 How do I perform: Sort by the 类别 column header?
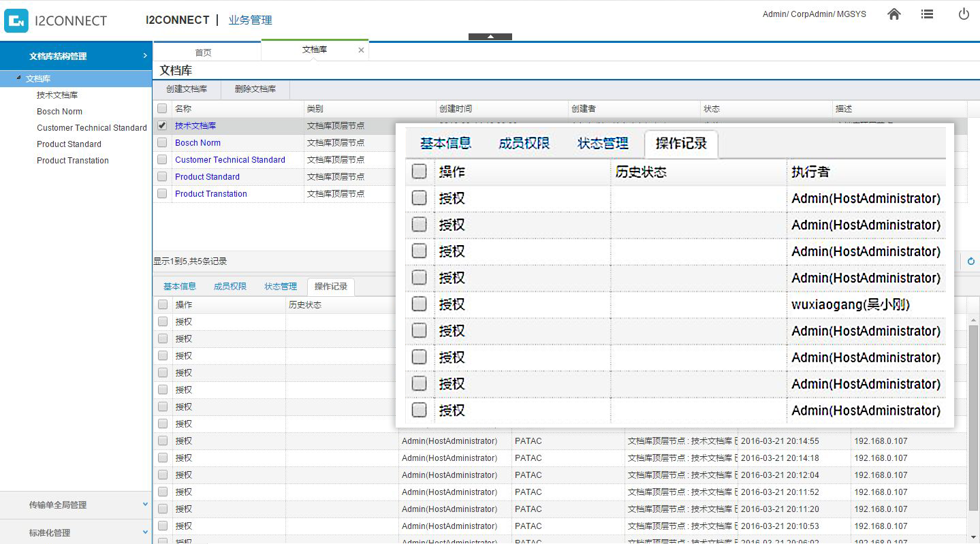pyautogui.click(x=369, y=108)
